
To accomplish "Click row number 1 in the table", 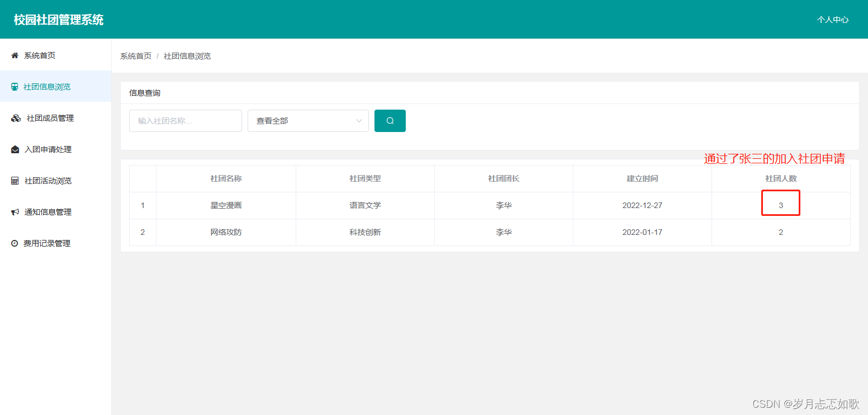I will pyautogui.click(x=143, y=205).
